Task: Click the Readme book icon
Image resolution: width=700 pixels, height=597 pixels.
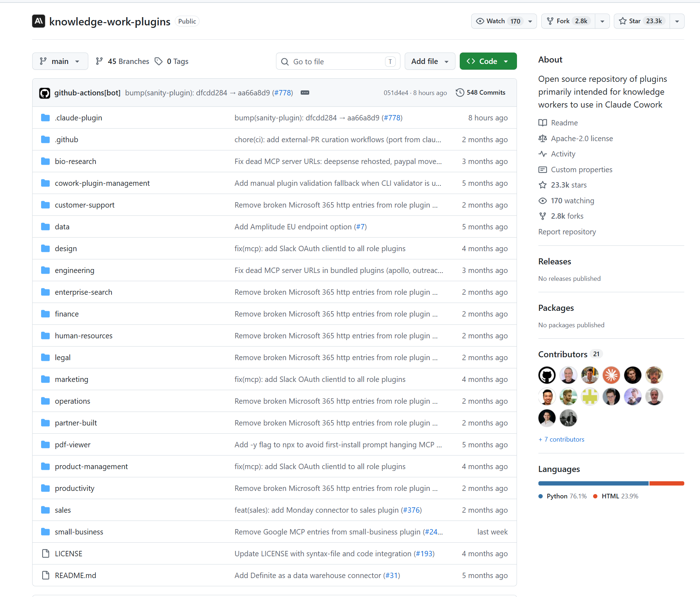Action: pyautogui.click(x=543, y=123)
